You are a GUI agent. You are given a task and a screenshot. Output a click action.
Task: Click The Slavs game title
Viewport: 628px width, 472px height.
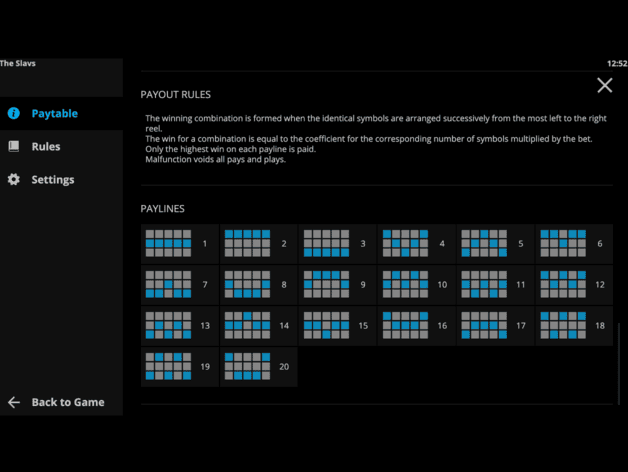tap(18, 63)
